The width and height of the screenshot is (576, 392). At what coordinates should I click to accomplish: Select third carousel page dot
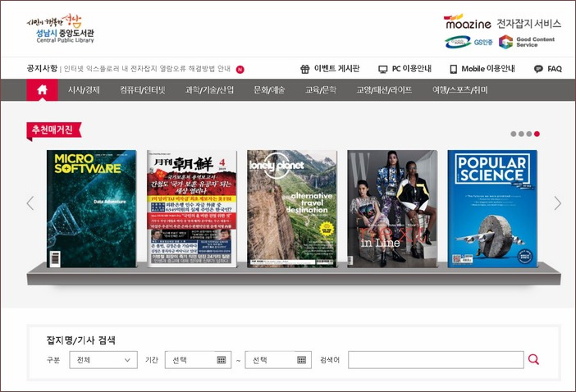tap(529, 134)
